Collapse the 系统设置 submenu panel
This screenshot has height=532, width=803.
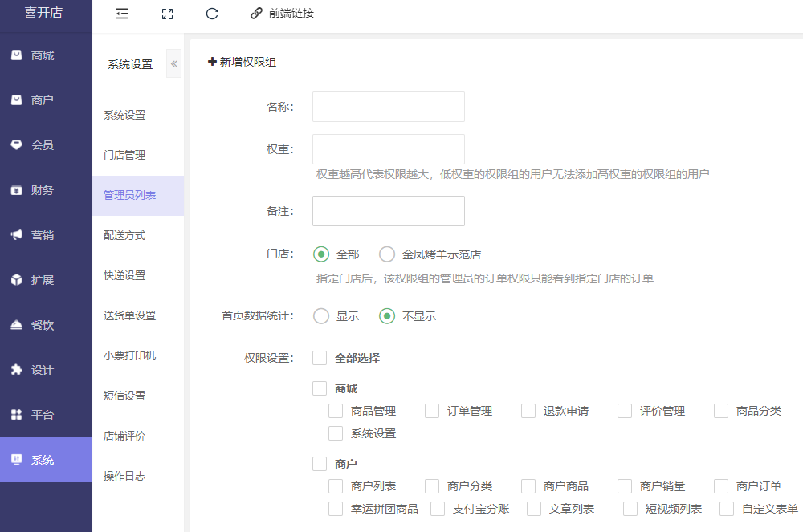[x=173, y=64]
